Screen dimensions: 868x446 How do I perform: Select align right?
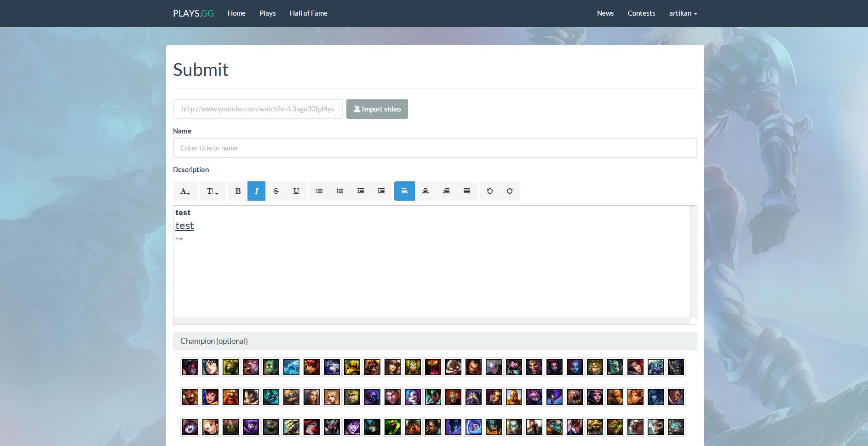pyautogui.click(x=446, y=191)
